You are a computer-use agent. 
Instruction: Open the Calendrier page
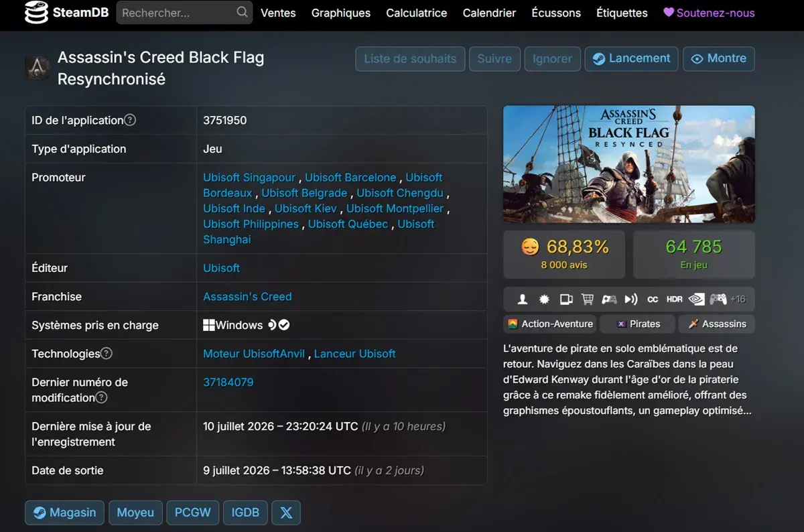pyautogui.click(x=489, y=13)
